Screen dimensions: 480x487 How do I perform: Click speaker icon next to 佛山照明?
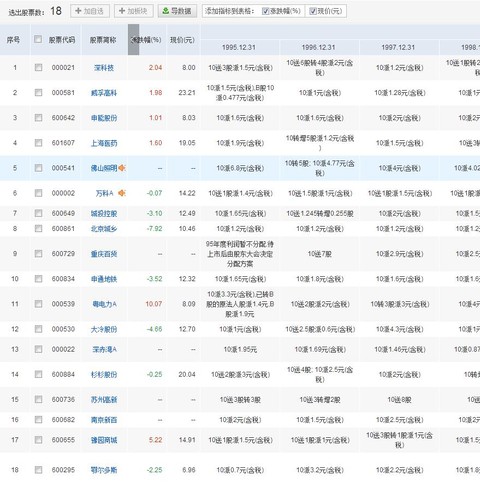122,168
